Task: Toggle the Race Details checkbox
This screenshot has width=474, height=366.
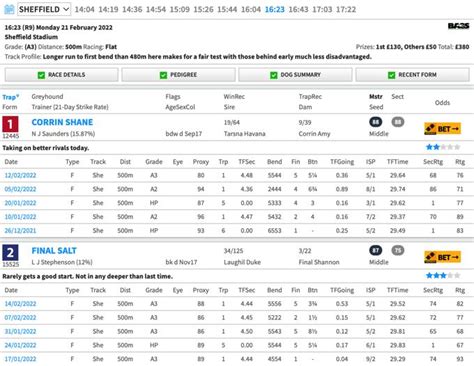Action: click(x=41, y=75)
